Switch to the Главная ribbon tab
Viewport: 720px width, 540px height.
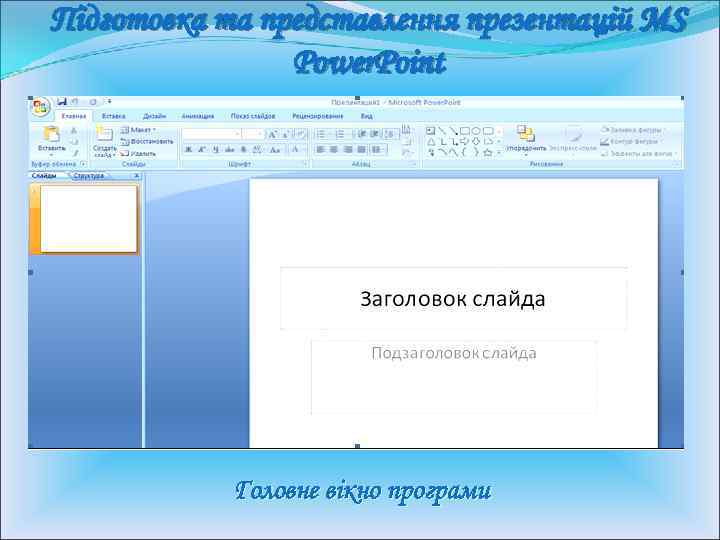[74, 116]
